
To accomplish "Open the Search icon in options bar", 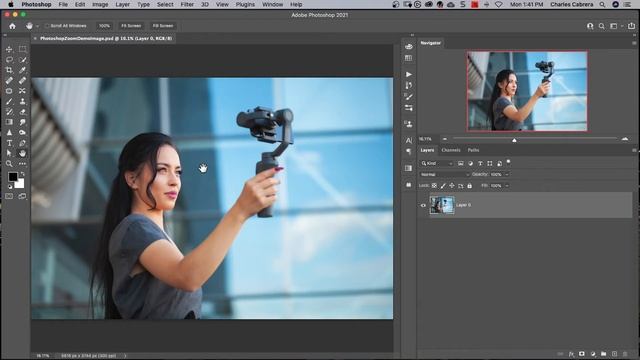I will point(602,26).
